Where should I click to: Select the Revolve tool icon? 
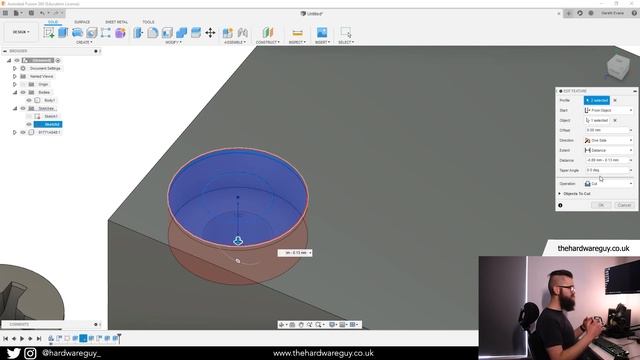tap(77, 33)
